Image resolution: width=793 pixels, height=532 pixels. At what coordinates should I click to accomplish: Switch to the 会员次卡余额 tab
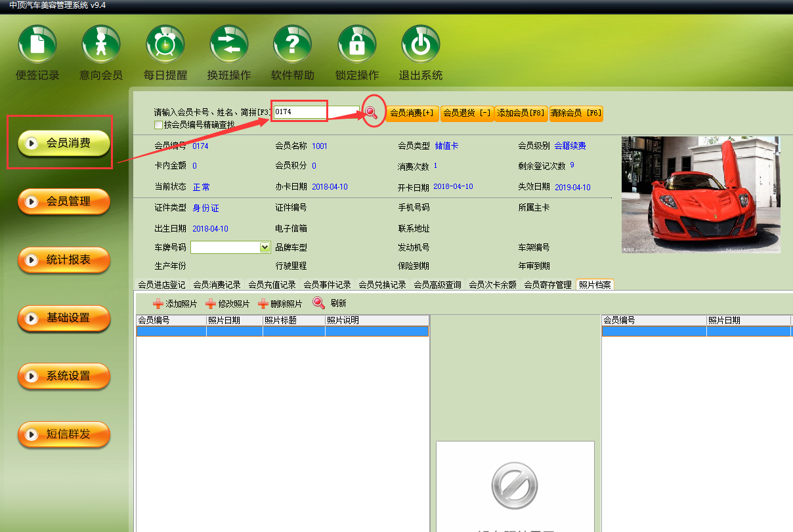[x=492, y=285]
